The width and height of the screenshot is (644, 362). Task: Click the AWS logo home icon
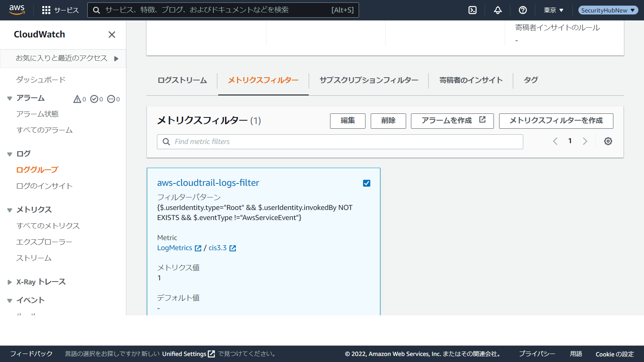coord(17,10)
